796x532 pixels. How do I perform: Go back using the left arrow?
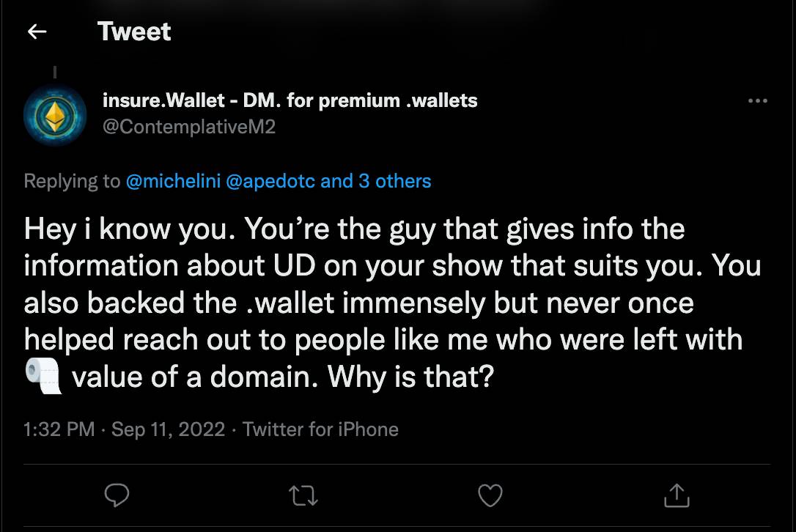pyautogui.click(x=37, y=32)
